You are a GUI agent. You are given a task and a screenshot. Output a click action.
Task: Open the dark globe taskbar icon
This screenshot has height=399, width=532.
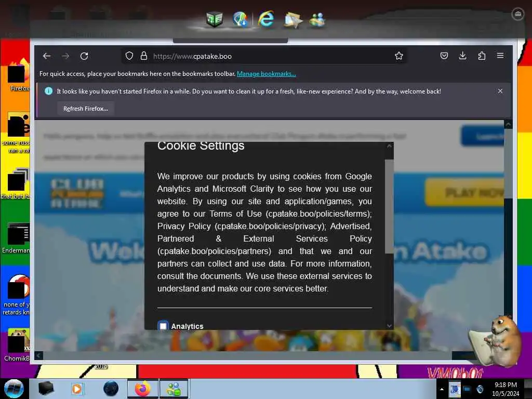click(111, 389)
